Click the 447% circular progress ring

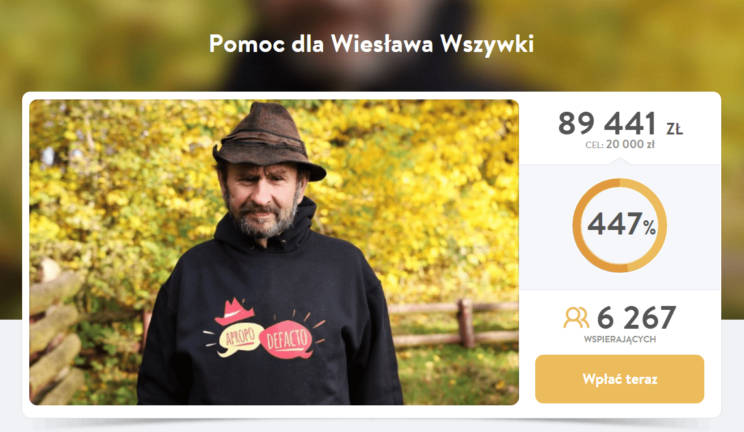pos(620,225)
